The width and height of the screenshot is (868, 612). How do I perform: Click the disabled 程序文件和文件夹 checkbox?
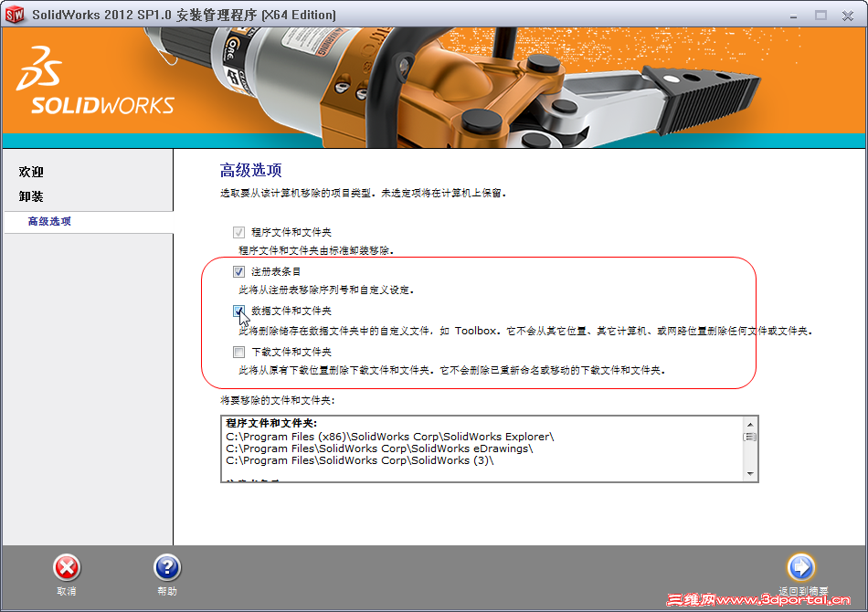(238, 232)
